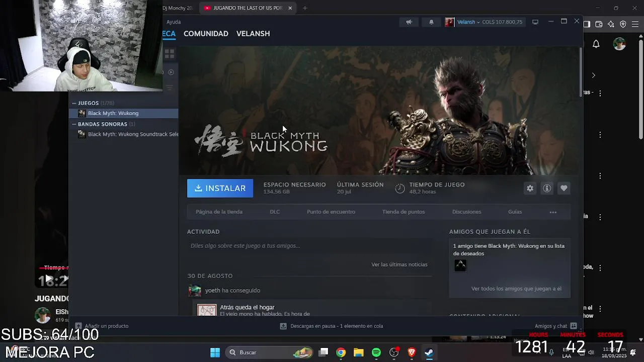The height and width of the screenshot is (362, 644).
Task: Select Black Myth: Wukong Soundtrack entry
Action: [x=128, y=134]
